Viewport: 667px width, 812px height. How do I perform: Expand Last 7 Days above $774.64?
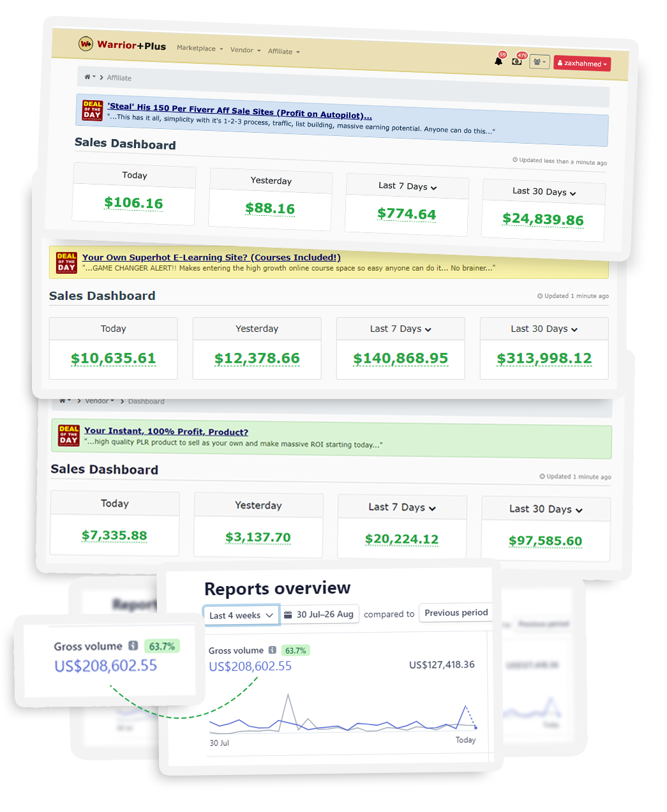407,186
